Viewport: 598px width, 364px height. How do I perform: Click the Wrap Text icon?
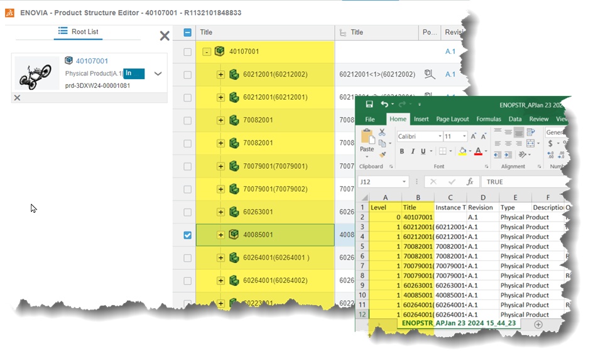531,132
